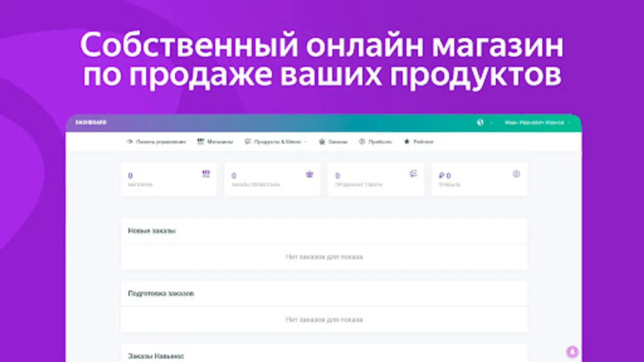The width and height of the screenshot is (644, 362).
Task: Click the coin icon next to Прибыль
Action: (362, 142)
